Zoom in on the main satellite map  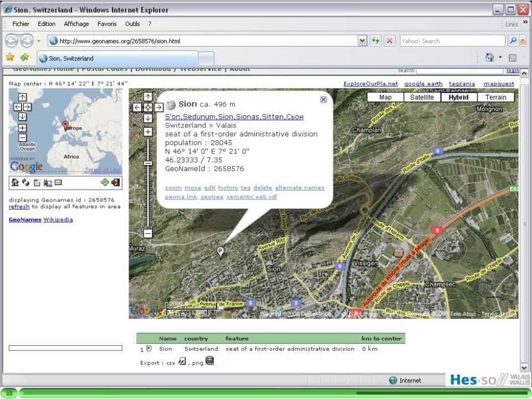(x=148, y=132)
